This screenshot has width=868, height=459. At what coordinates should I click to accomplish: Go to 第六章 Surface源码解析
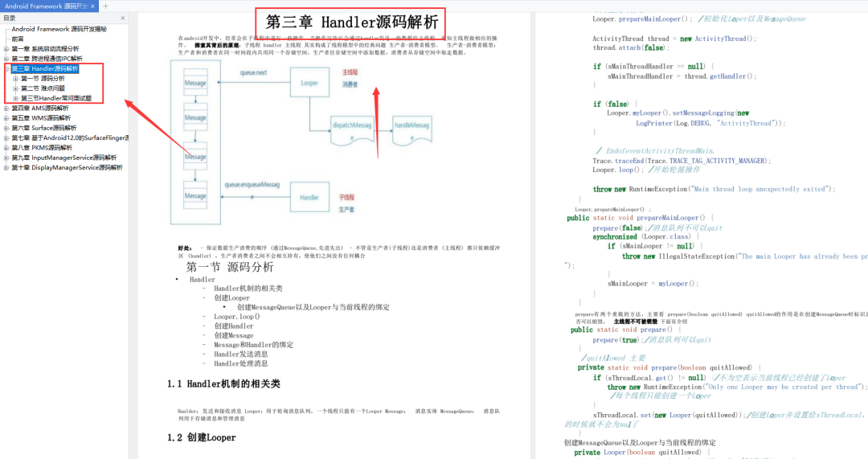tap(44, 128)
